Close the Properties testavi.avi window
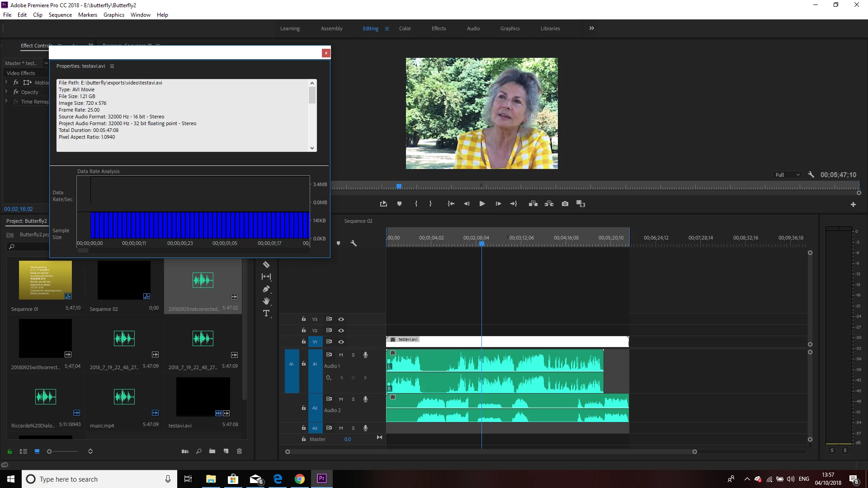The height and width of the screenshot is (488, 868). 325,53
